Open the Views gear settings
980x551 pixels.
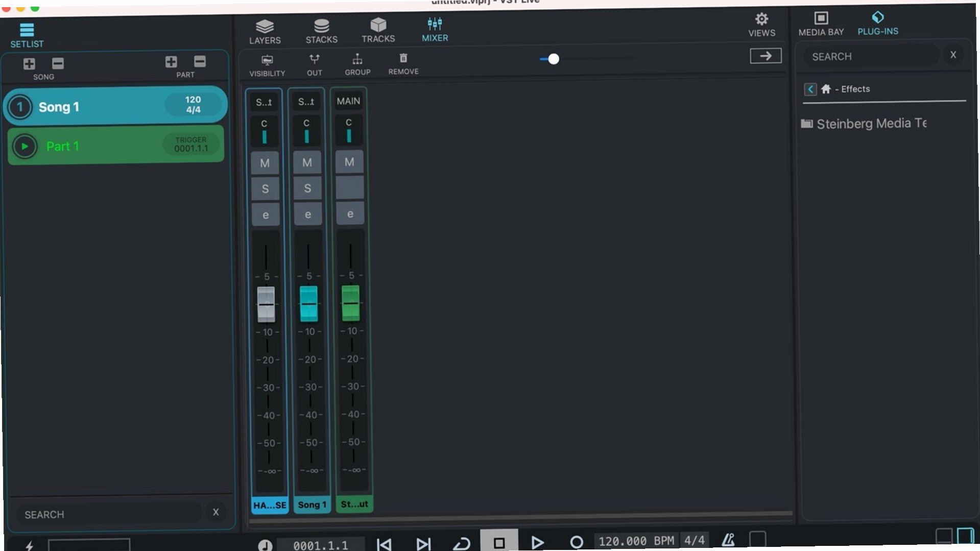coord(761,25)
